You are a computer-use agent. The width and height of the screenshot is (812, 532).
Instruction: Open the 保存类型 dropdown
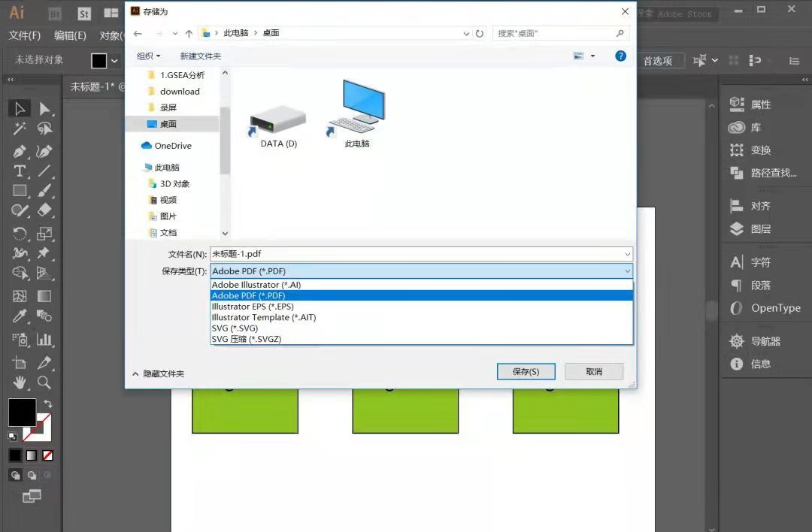[422, 271]
